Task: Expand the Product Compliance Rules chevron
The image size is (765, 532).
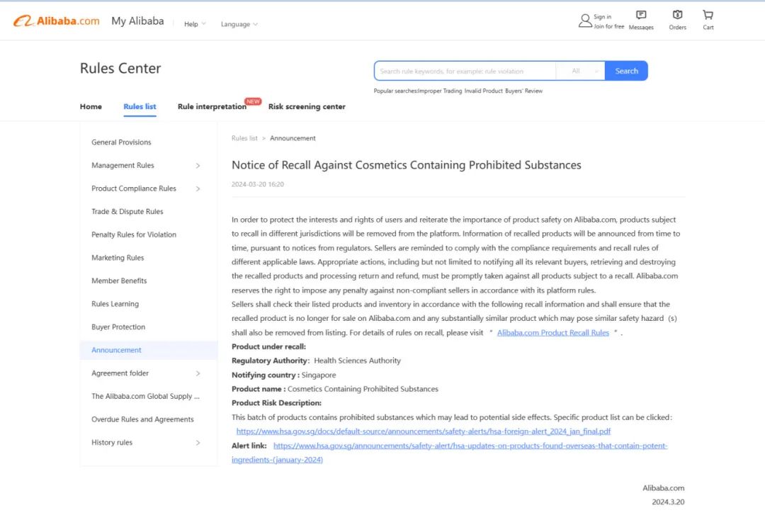Action: click(x=198, y=188)
